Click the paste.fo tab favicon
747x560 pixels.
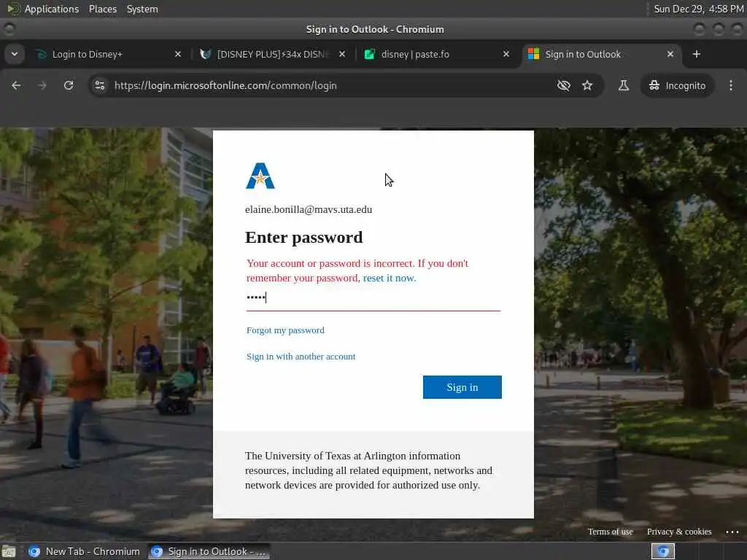tap(370, 54)
